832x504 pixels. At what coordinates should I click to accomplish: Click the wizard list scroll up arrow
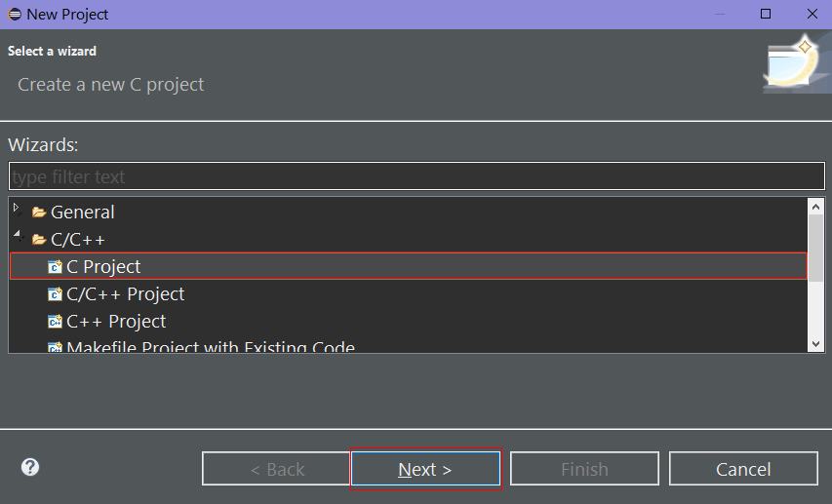point(816,207)
